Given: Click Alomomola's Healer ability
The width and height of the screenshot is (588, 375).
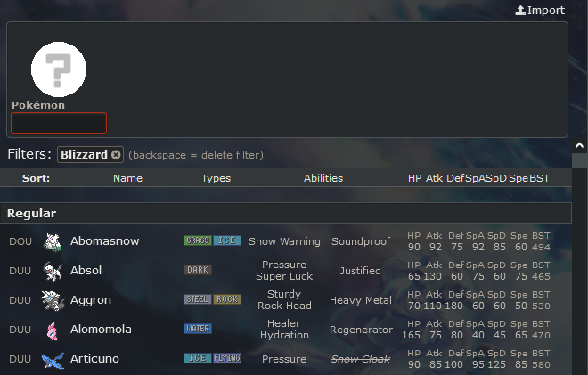Looking at the screenshot, I should (284, 323).
